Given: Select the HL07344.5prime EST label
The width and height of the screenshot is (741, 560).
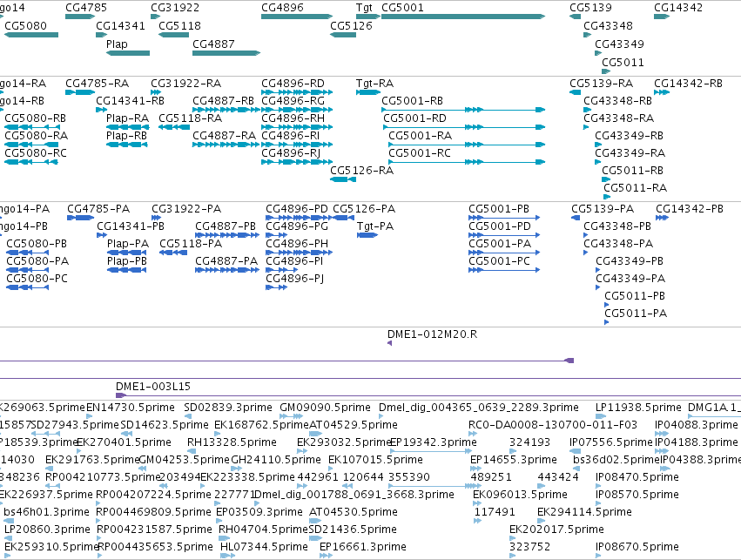Looking at the screenshot, I should pyautogui.click(x=264, y=547).
